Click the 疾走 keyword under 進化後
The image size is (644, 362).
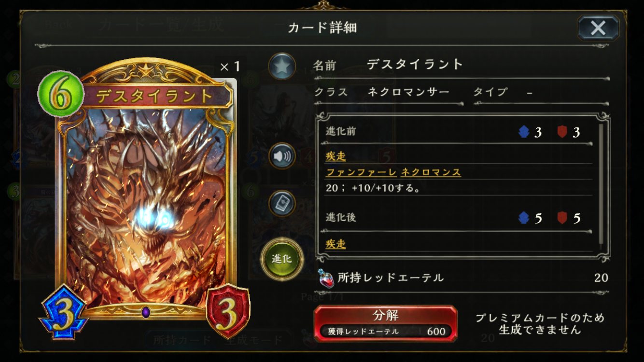(x=336, y=244)
